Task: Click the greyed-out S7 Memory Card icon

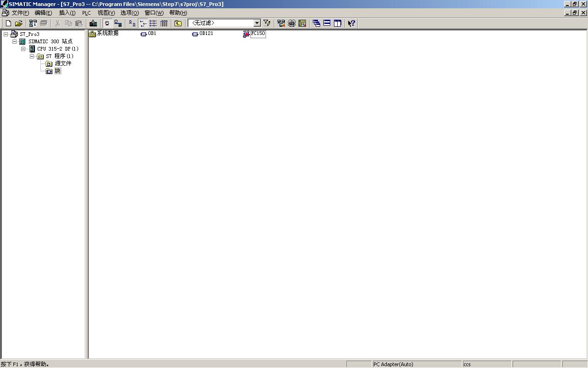Action: (44, 23)
